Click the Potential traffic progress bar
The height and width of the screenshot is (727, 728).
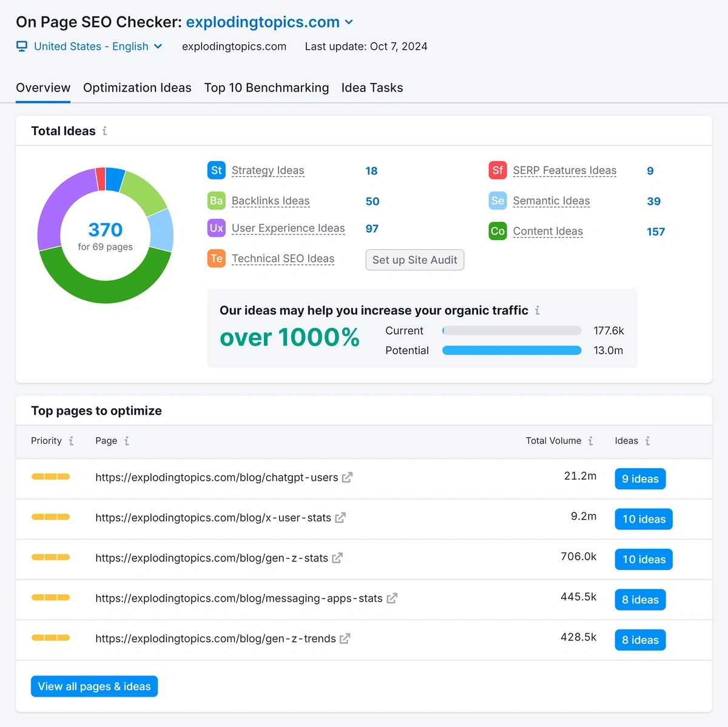point(512,350)
